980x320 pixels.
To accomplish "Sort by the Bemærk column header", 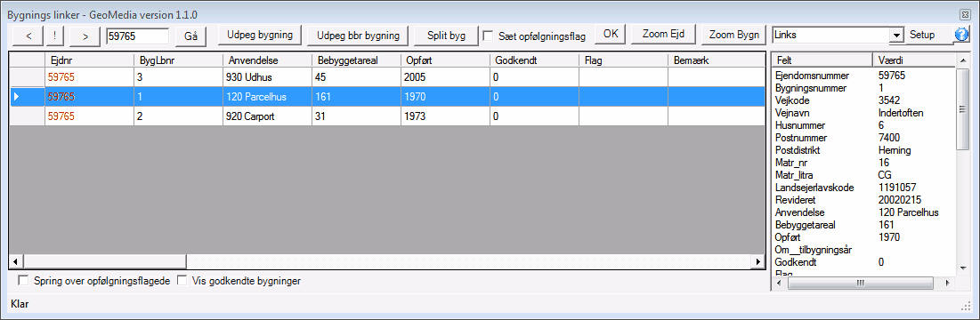I will pos(717,60).
